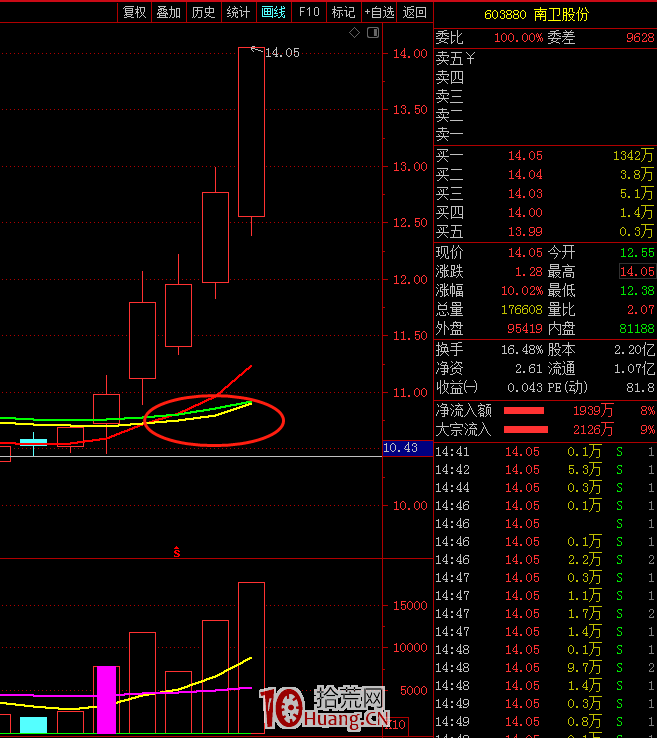Select the 14:44 trade tick row
Viewport: 657px width, 738px height.
click(545, 488)
